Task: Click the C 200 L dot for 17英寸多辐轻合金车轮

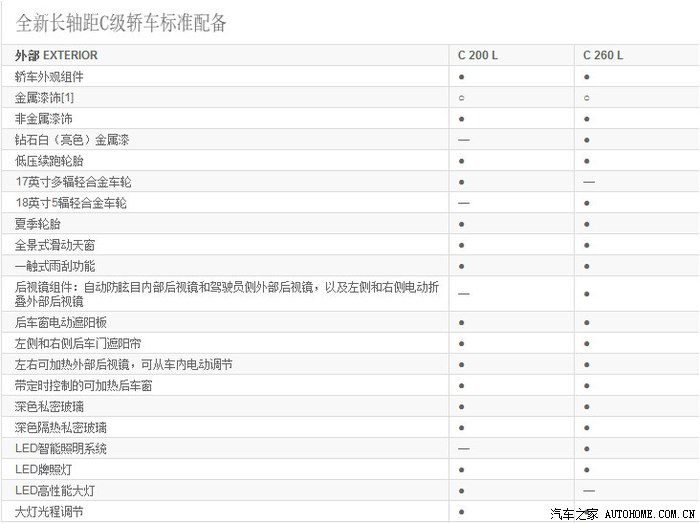Action: tap(462, 182)
